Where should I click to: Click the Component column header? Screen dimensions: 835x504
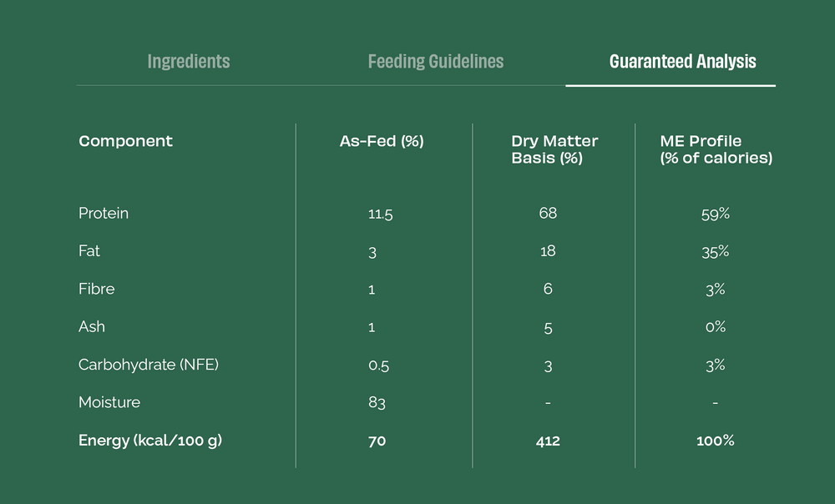[125, 141]
